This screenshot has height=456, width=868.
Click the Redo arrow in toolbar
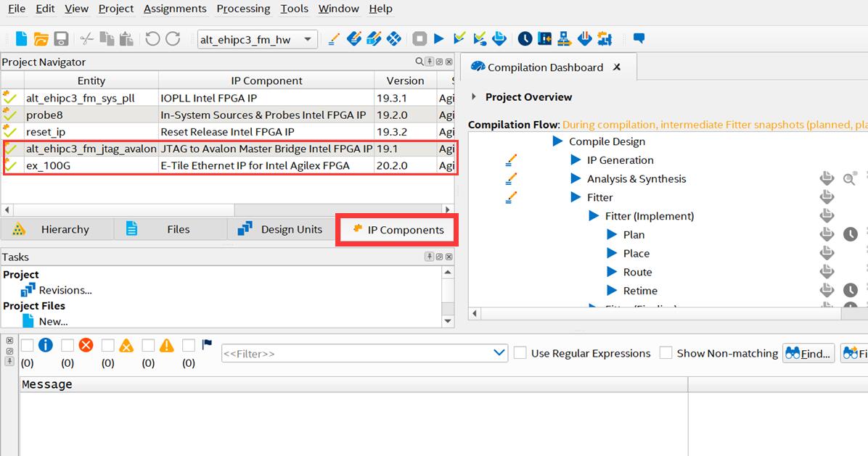point(173,38)
